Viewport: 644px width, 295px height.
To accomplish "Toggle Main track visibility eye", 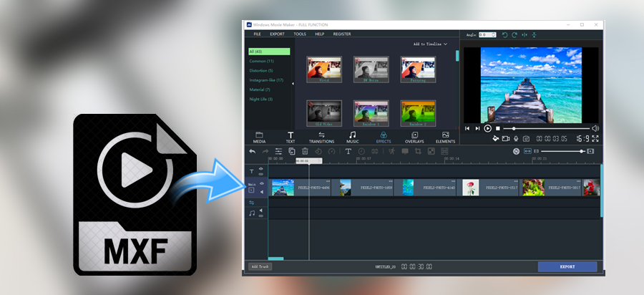I will (x=261, y=184).
